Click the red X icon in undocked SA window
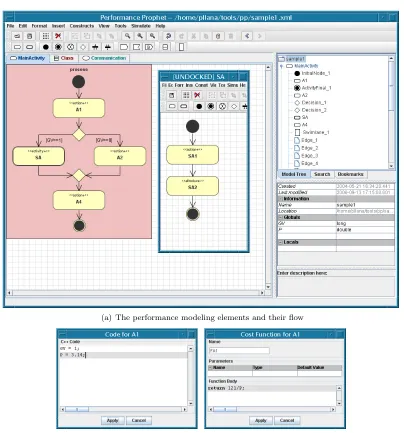This screenshot has width=404, height=433. point(197,95)
